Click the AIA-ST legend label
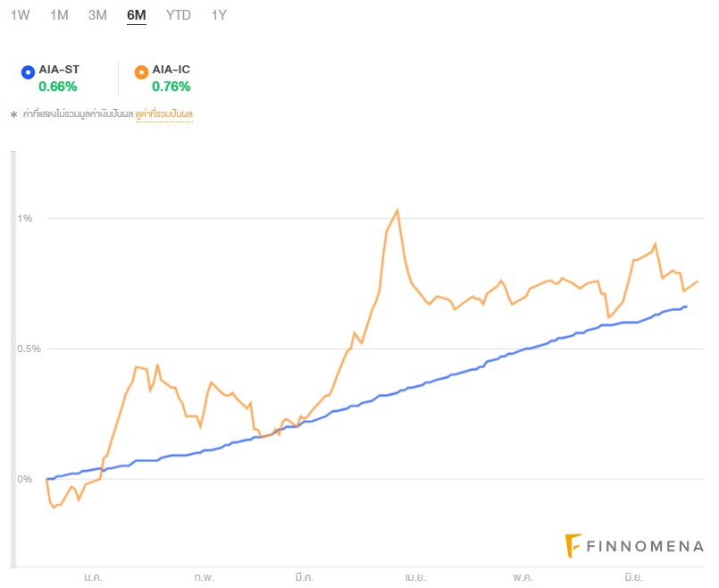The height and width of the screenshot is (588, 719). [x=59, y=70]
